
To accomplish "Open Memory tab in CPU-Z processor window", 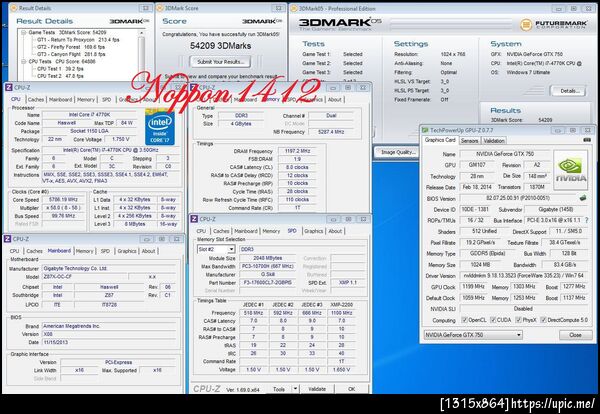I will tap(86, 99).
